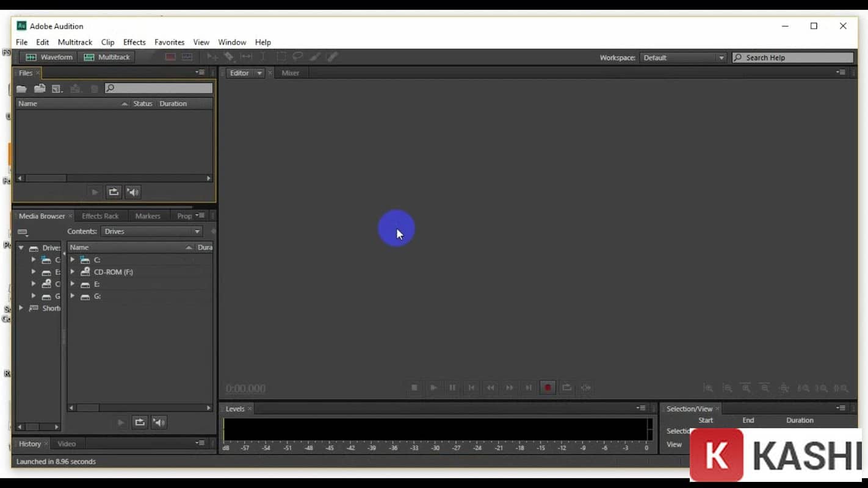Open the Workspace dropdown set to Default
This screenshot has width=868, height=488.
click(683, 57)
